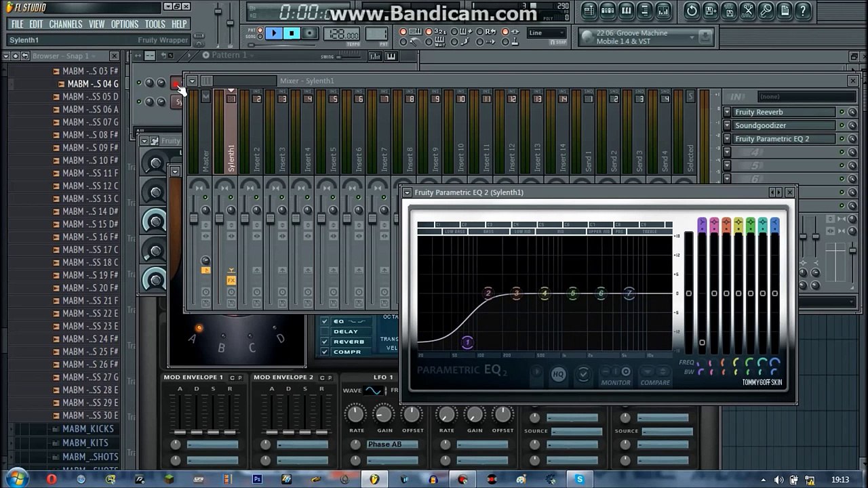Click the purple band 1 type icon

click(702, 224)
